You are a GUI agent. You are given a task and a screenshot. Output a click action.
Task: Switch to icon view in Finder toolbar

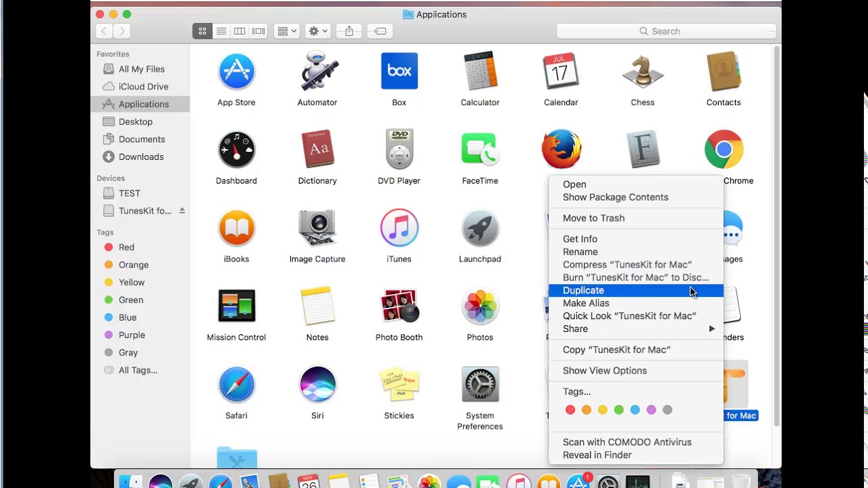coord(202,31)
